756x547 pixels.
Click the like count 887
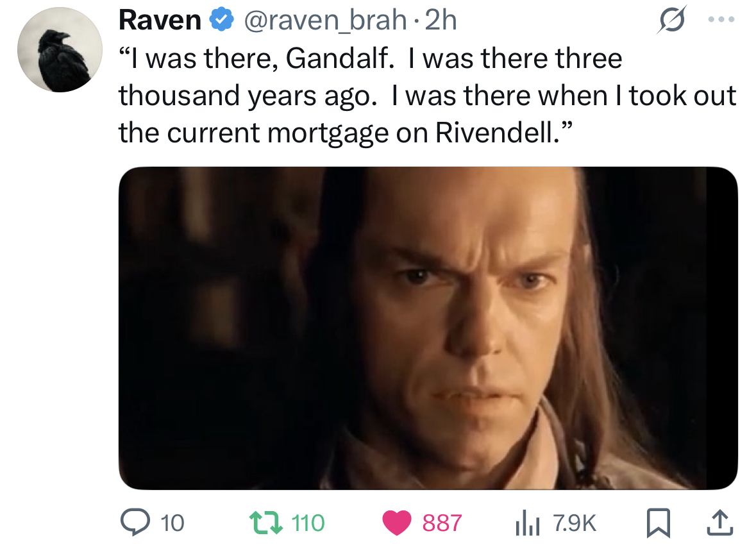coord(442,523)
